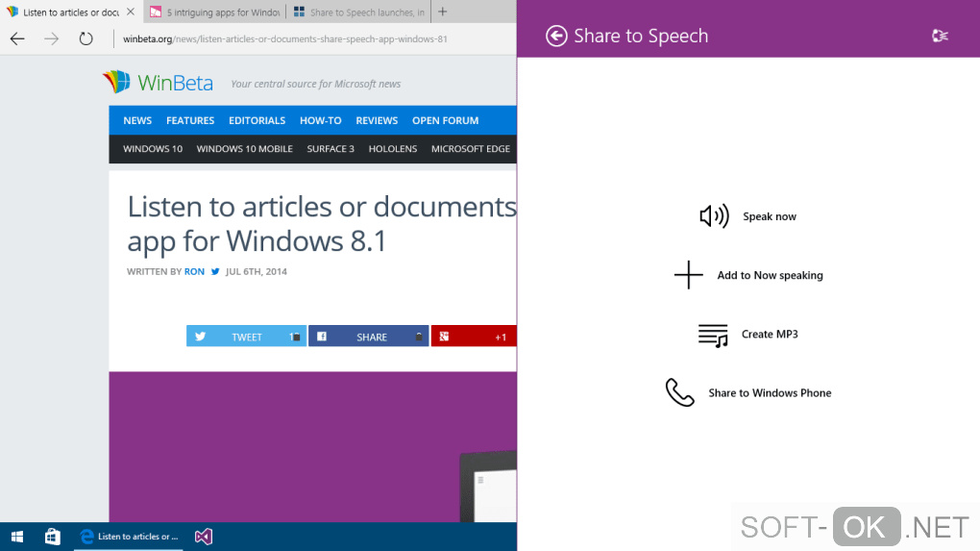Go to the HOLOLENS section
This screenshot has height=551, width=980.
[x=393, y=149]
